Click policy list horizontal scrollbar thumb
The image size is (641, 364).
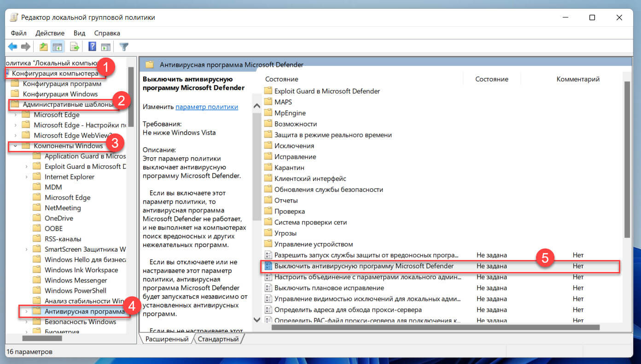[x=435, y=328]
